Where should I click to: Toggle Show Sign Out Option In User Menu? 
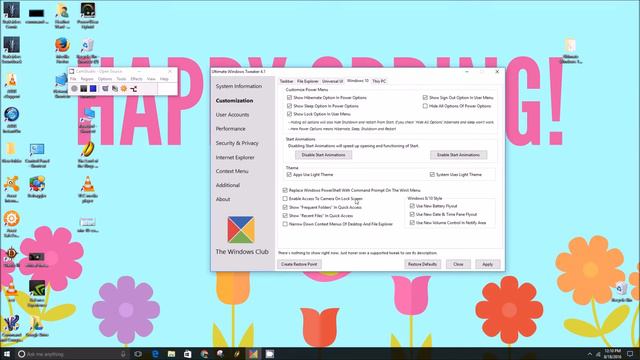[425, 98]
